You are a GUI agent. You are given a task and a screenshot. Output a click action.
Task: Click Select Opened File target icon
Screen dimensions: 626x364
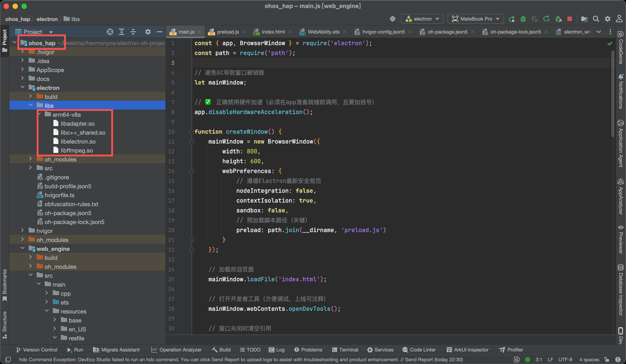pyautogui.click(x=110, y=32)
